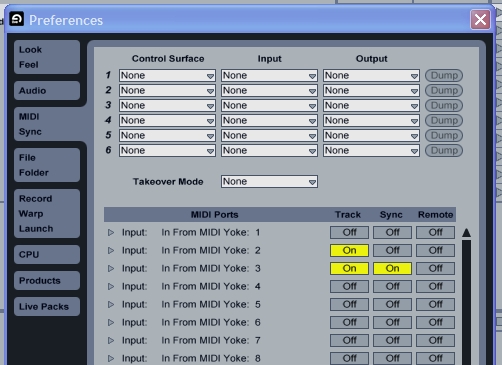Open Input dropdown for control surface 6

pyautogui.click(x=269, y=151)
